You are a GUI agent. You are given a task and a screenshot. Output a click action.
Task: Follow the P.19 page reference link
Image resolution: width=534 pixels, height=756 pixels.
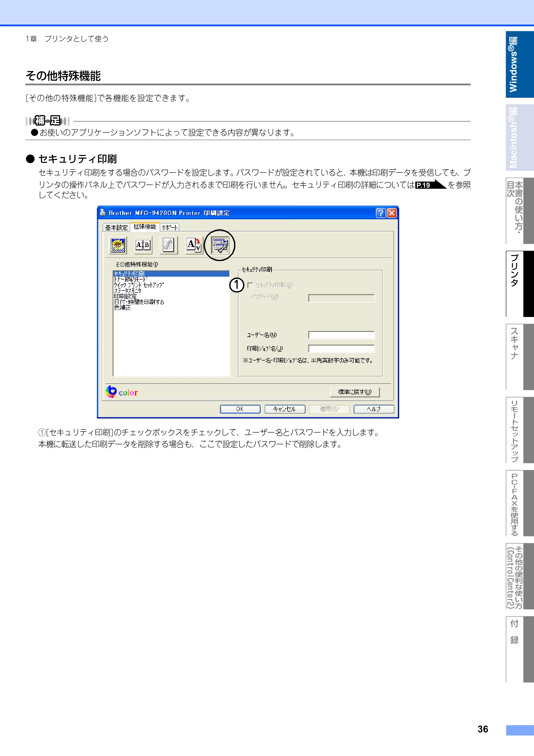point(430,185)
